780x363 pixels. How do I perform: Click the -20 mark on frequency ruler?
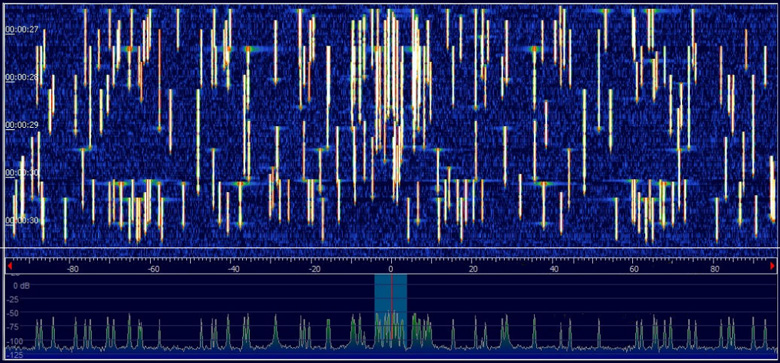pos(313,269)
